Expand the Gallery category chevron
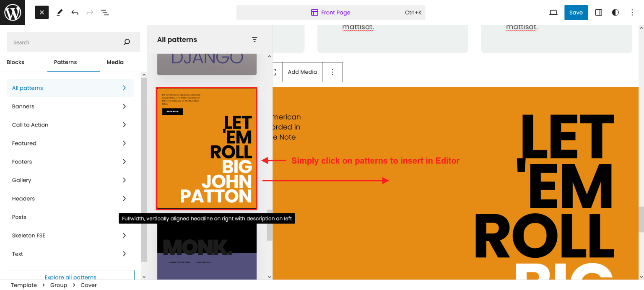The image size is (644, 290). coord(124,180)
